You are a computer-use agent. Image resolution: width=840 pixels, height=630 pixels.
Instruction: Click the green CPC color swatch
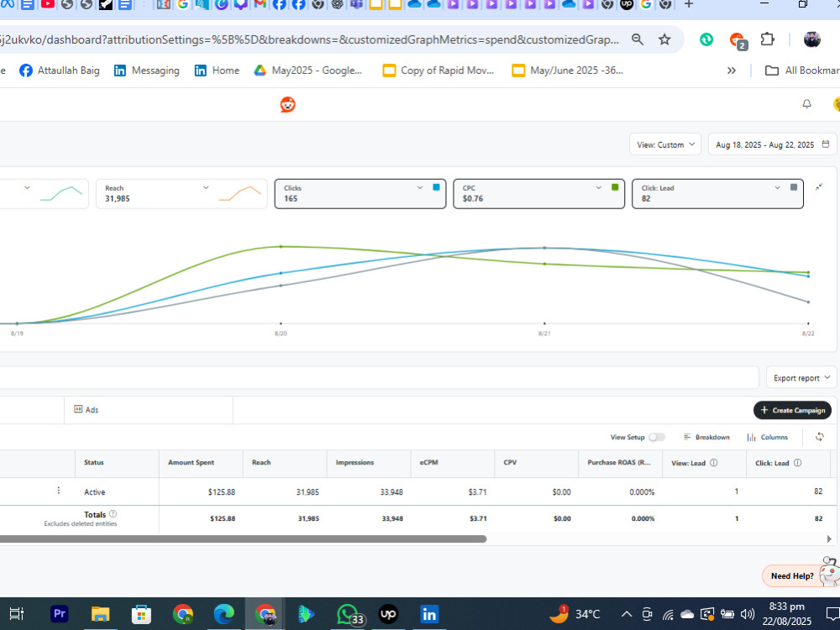coord(615,187)
